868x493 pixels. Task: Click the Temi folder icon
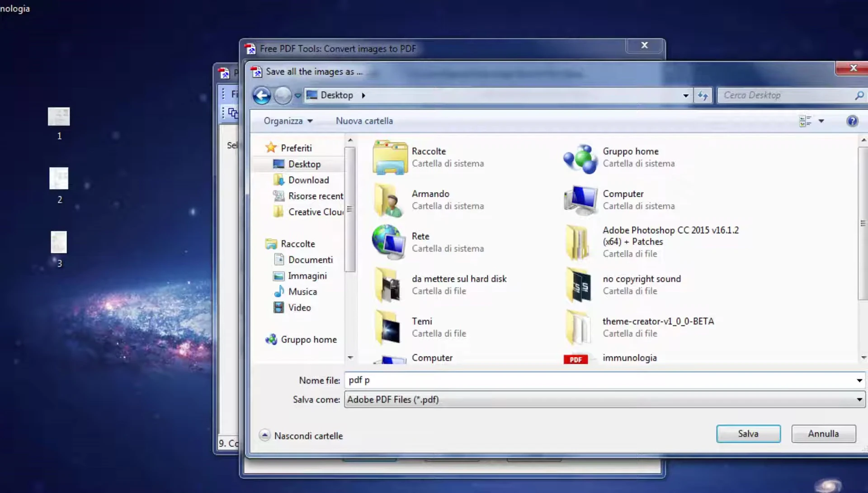click(x=388, y=327)
